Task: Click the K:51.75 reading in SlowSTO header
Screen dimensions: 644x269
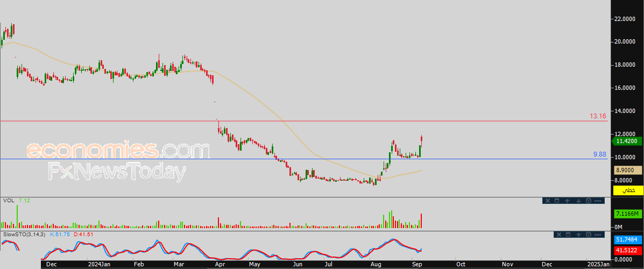Action: (61, 234)
